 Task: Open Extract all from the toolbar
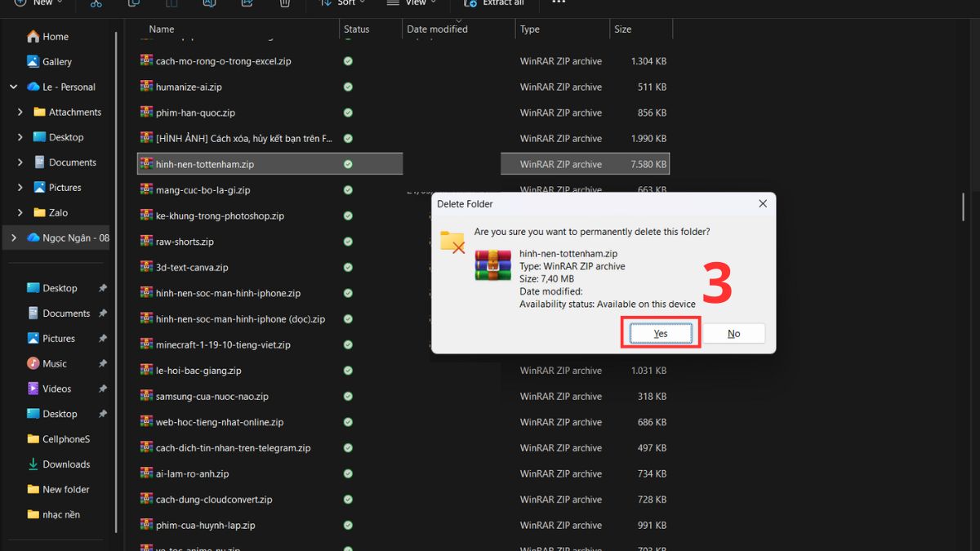493,4
